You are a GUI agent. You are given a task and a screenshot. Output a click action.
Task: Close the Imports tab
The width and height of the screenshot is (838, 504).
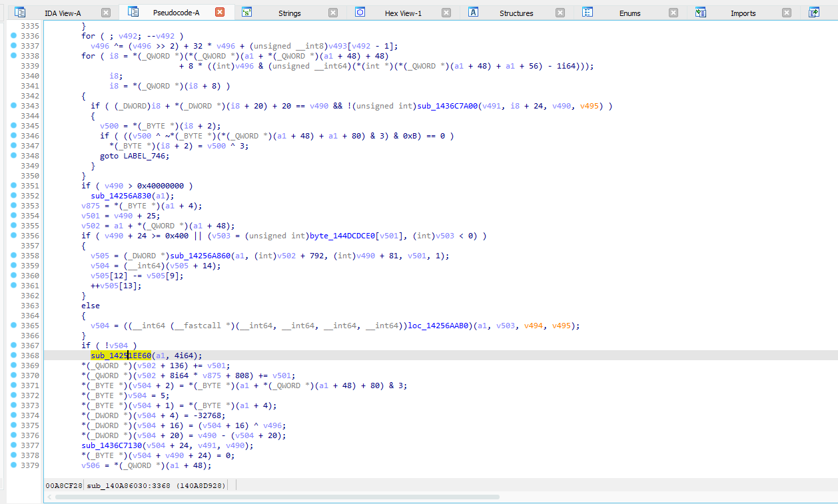(x=787, y=13)
